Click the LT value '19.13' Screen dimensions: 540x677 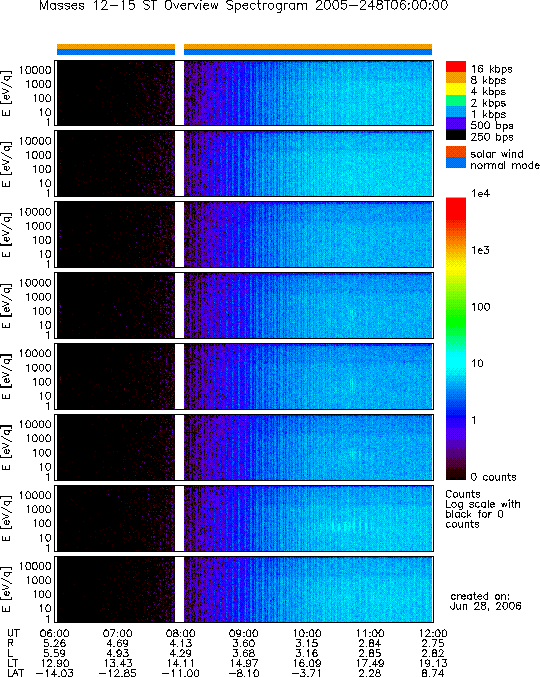[433, 663]
